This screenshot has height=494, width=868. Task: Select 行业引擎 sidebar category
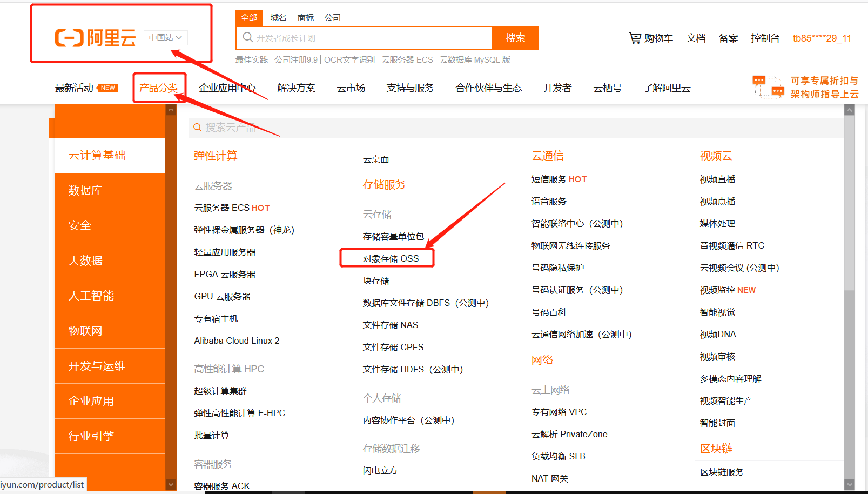[x=110, y=436]
